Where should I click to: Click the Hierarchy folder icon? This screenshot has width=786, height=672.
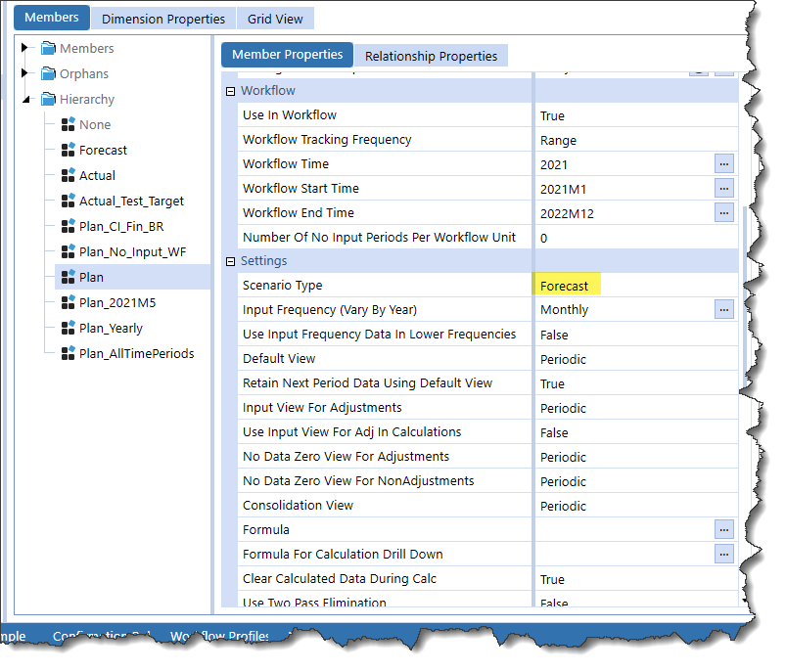[x=48, y=99]
